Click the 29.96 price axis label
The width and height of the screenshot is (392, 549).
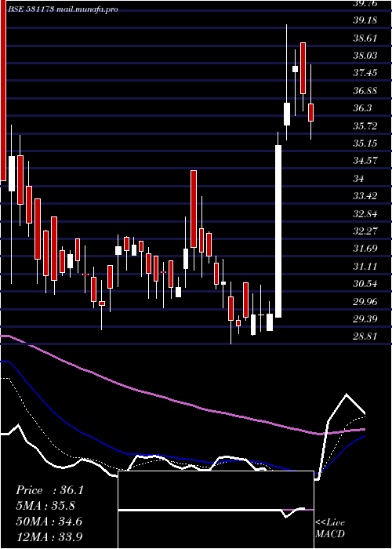point(365,301)
